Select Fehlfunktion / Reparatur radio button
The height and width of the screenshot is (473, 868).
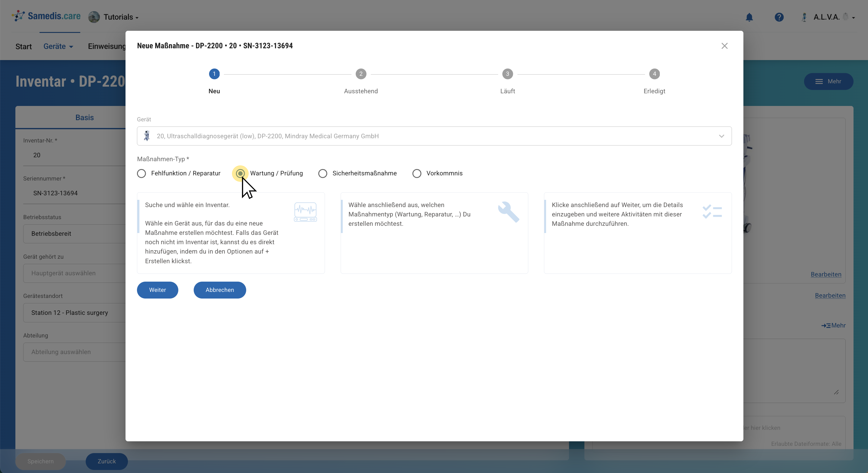pyautogui.click(x=141, y=173)
